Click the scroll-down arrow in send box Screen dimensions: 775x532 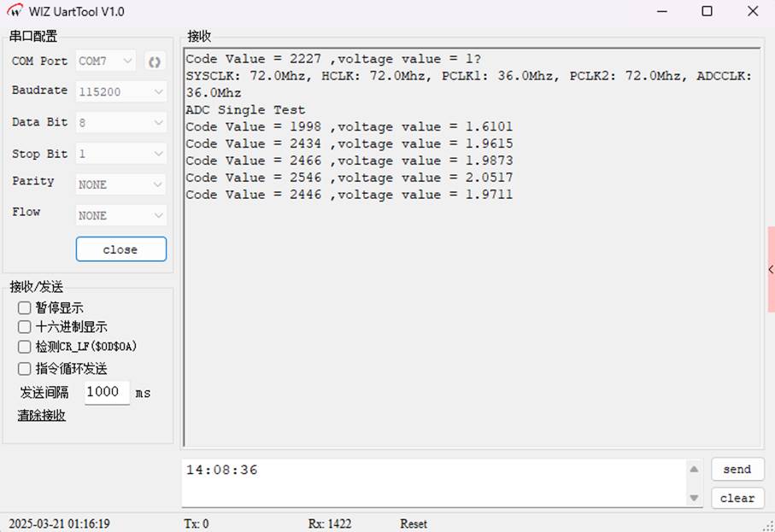694,498
